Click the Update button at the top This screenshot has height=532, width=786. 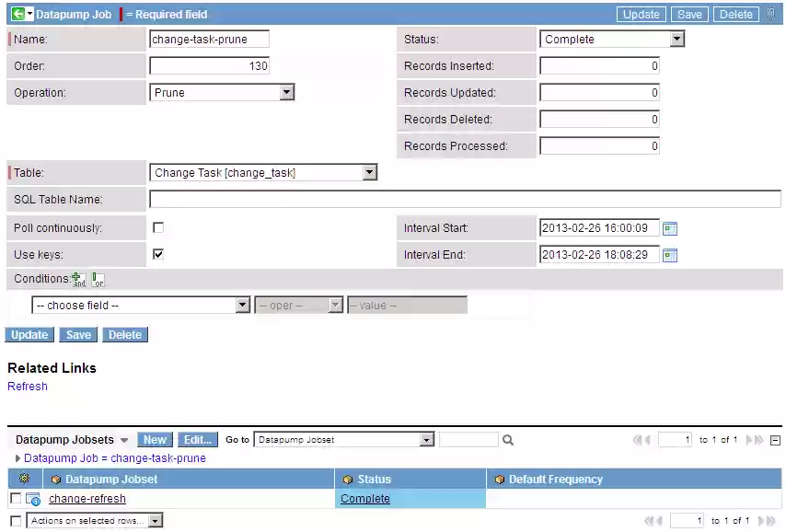642,14
